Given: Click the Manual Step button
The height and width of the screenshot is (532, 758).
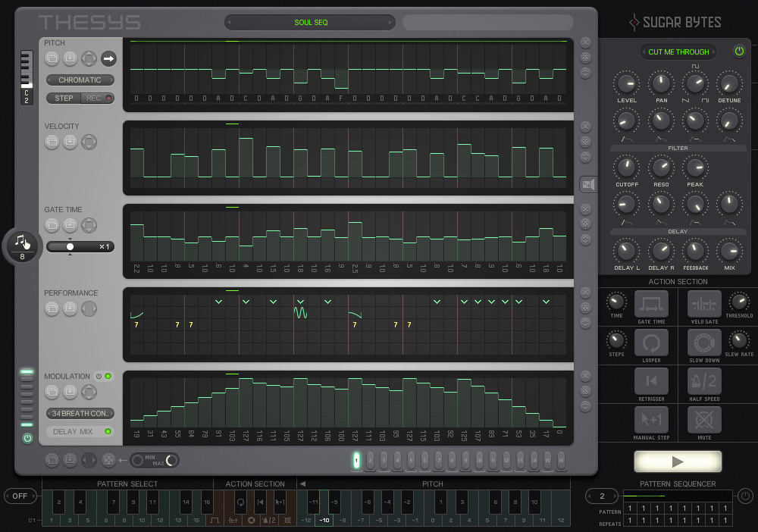Looking at the screenshot, I should coord(651,419).
